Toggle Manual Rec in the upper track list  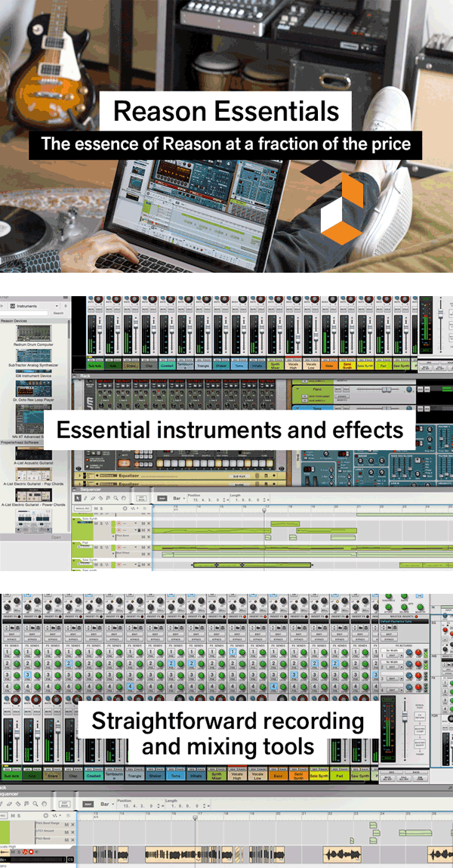pos(82,508)
